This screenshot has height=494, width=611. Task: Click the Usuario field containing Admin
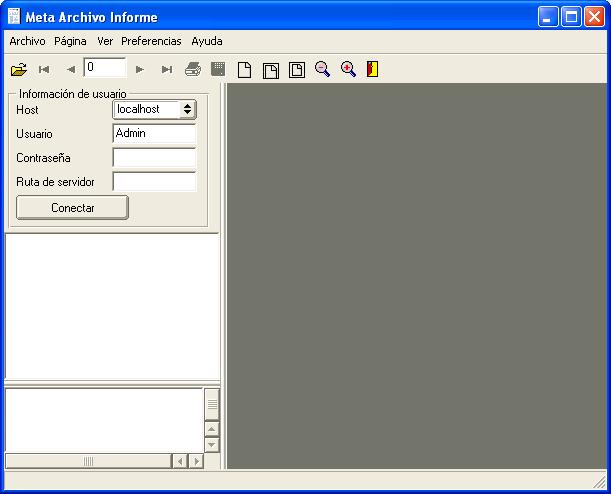pyautogui.click(x=154, y=133)
